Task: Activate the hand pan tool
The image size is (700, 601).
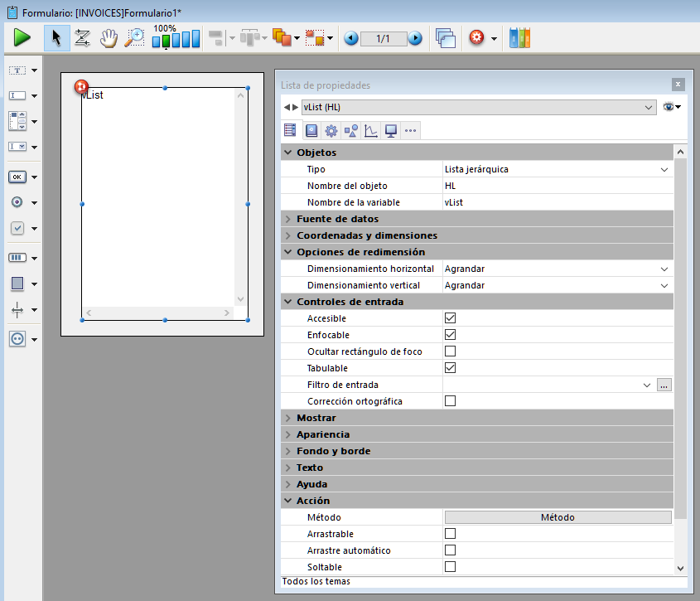Action: 109,38
